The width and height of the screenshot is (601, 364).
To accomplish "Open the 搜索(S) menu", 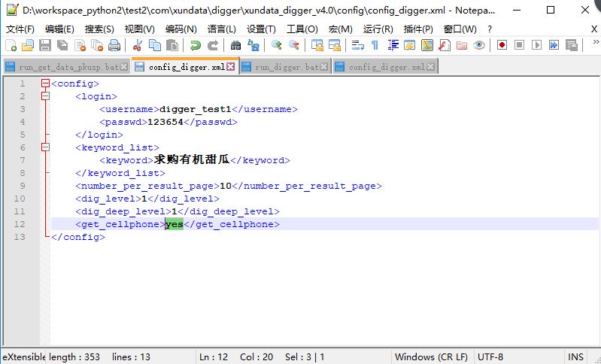I will click(99, 29).
